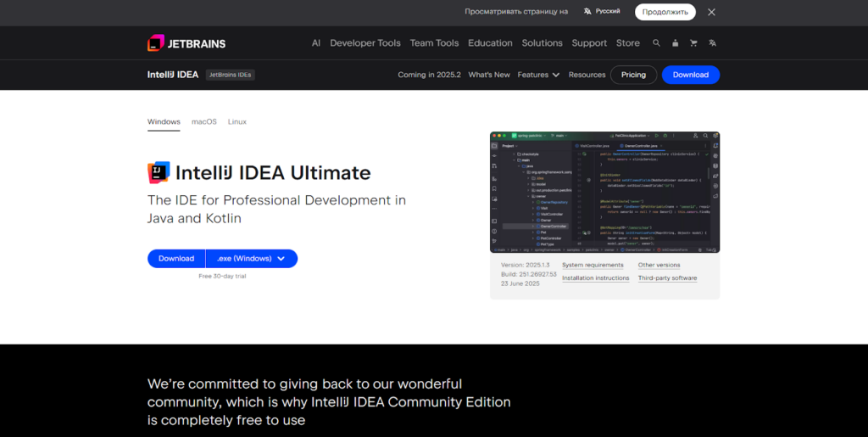The width and height of the screenshot is (868, 437).
Task: Open the site search magnifier icon
Action: coord(657,43)
